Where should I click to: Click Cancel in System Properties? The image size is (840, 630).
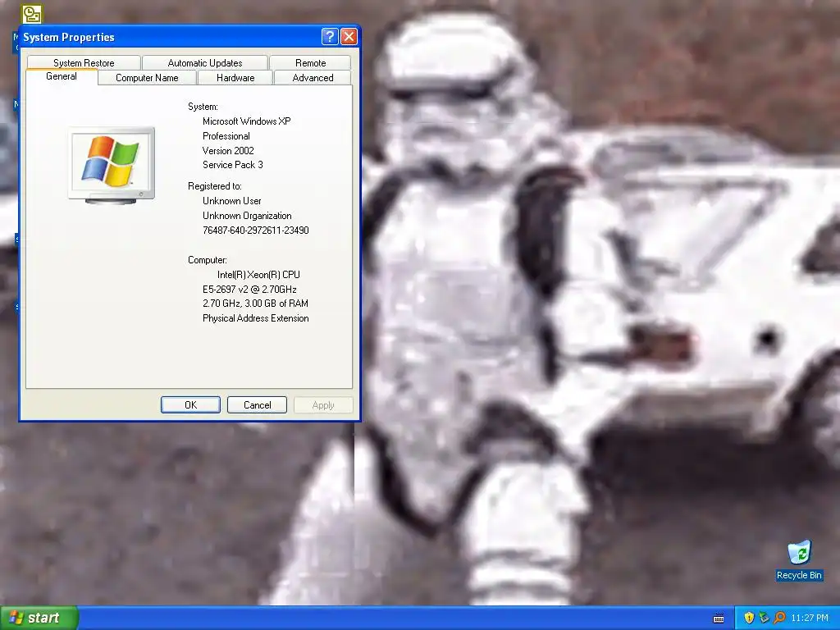pyautogui.click(x=257, y=405)
